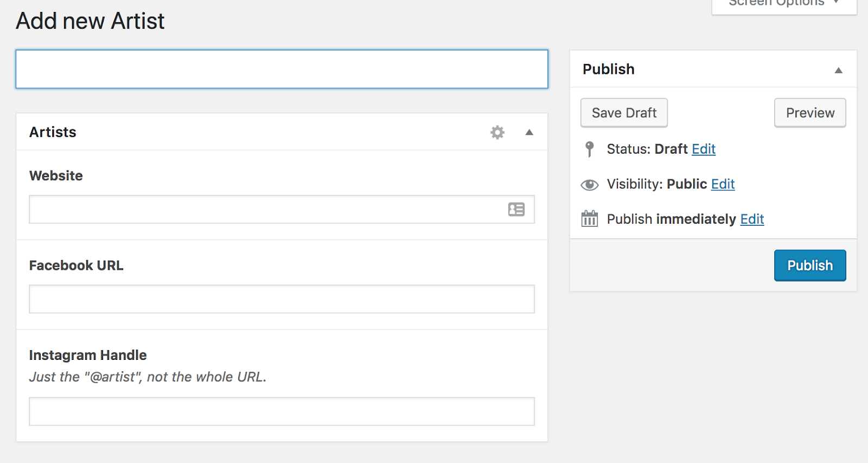This screenshot has height=463, width=868.
Task: Click the Publish panel heading text
Action: [x=608, y=69]
